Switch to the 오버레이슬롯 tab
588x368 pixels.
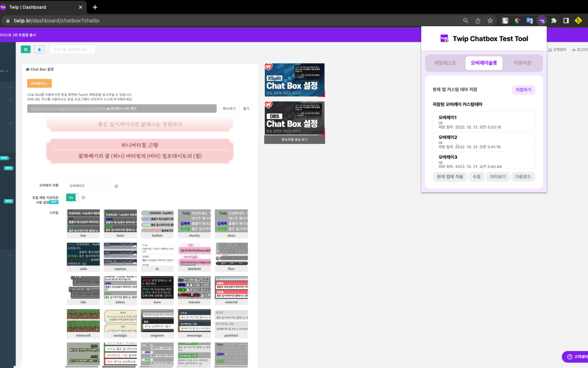click(x=484, y=63)
